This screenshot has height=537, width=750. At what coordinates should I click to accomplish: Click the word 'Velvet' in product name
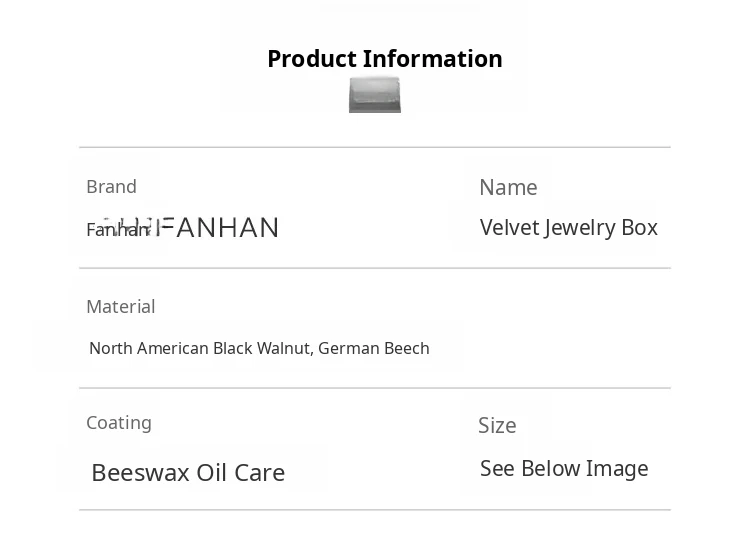[x=509, y=228]
